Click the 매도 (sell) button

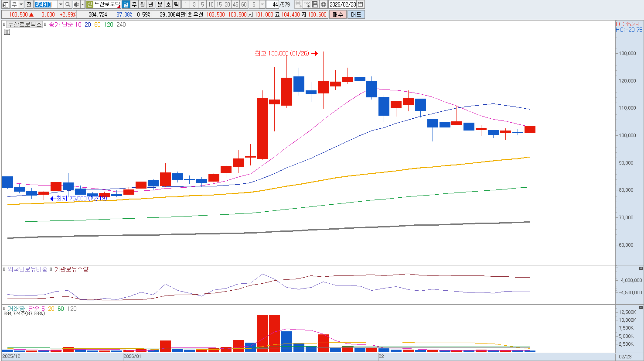click(x=356, y=14)
